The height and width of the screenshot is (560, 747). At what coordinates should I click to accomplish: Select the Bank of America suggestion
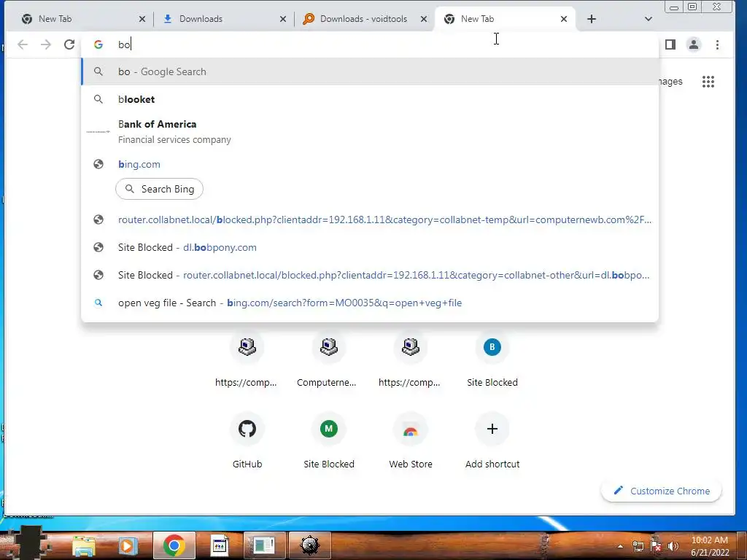370,131
